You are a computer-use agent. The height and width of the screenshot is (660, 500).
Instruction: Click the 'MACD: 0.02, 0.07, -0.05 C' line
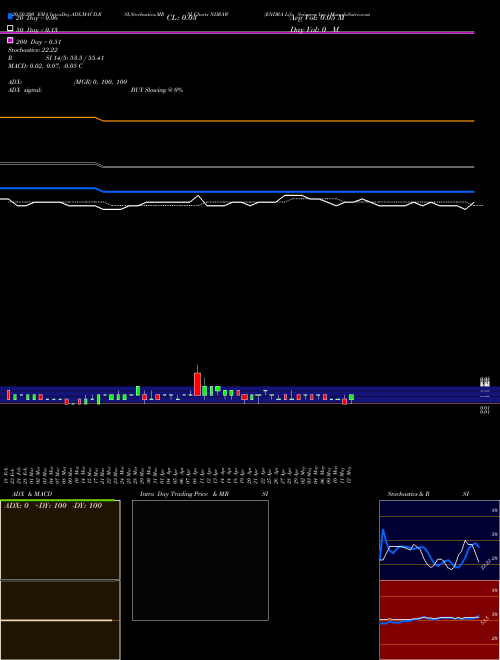point(45,66)
